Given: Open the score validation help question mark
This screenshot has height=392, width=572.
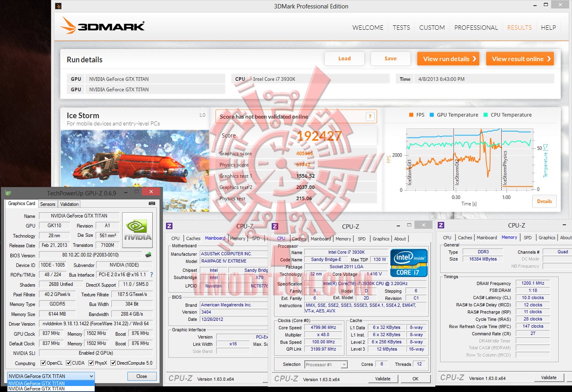Looking at the screenshot, I should 370,117.
